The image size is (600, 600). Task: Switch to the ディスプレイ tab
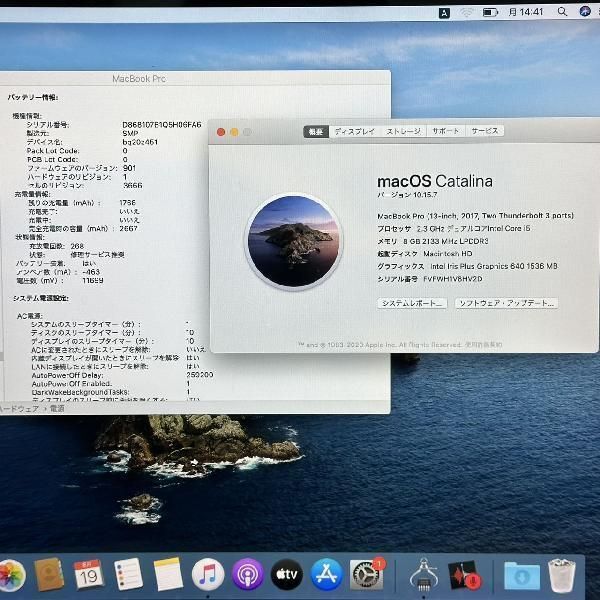click(x=354, y=131)
